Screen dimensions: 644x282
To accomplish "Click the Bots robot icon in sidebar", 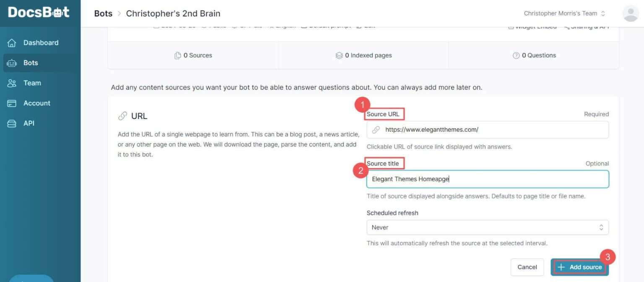I will (12, 63).
